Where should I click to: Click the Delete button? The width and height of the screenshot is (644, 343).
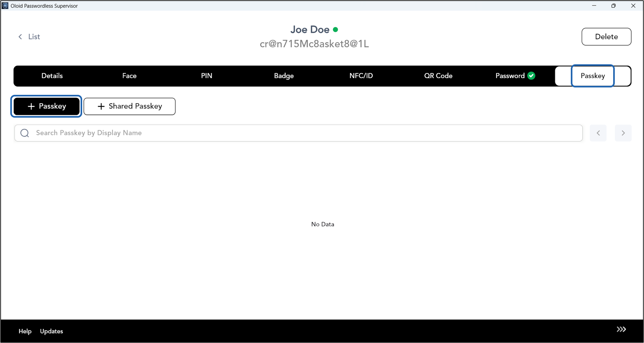(606, 37)
